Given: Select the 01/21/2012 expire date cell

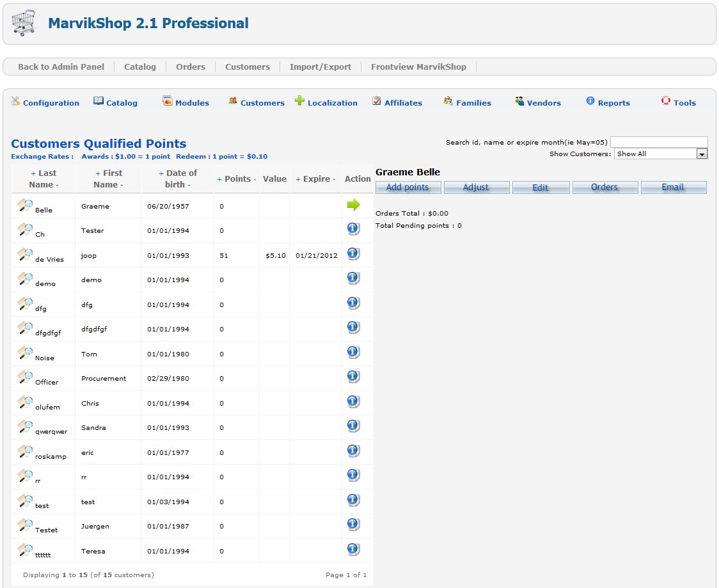Looking at the screenshot, I should click(x=317, y=255).
